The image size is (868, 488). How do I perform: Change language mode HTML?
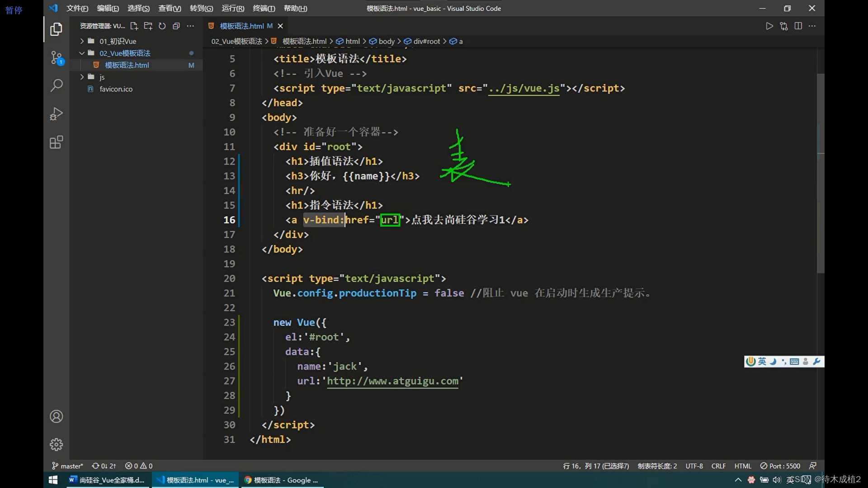[743, 466]
